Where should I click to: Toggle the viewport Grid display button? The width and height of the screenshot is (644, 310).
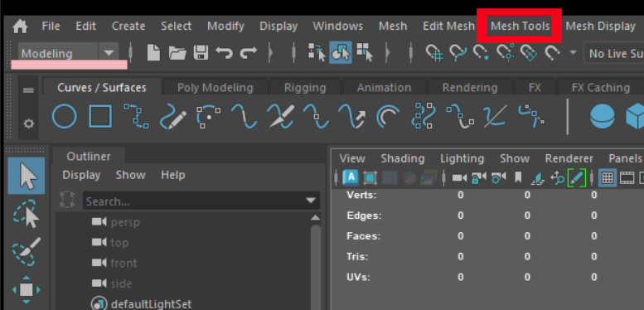coord(608,177)
